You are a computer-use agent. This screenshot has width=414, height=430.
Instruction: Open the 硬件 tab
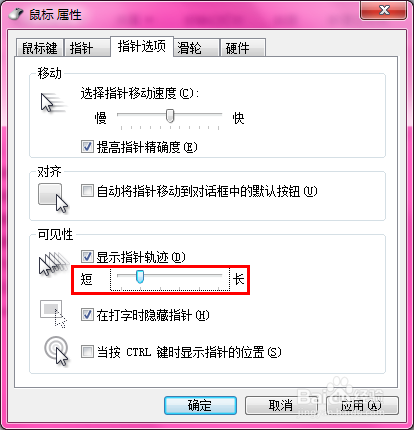coord(243,48)
